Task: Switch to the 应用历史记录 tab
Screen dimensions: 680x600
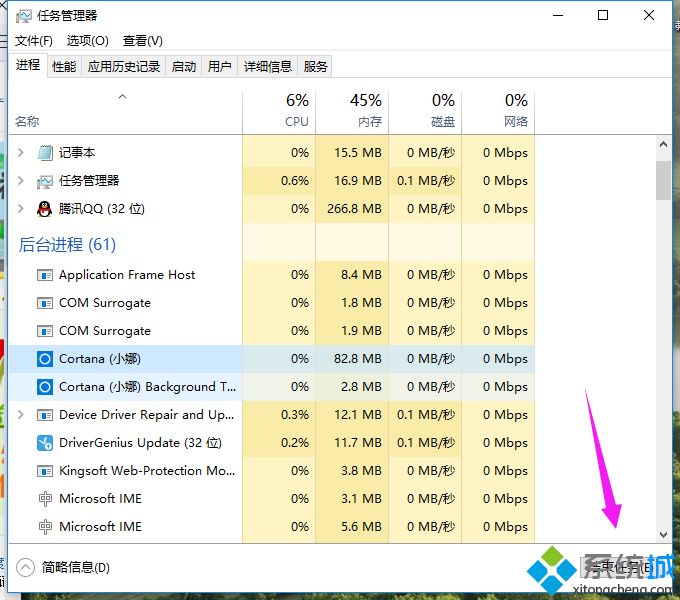Action: click(x=124, y=67)
